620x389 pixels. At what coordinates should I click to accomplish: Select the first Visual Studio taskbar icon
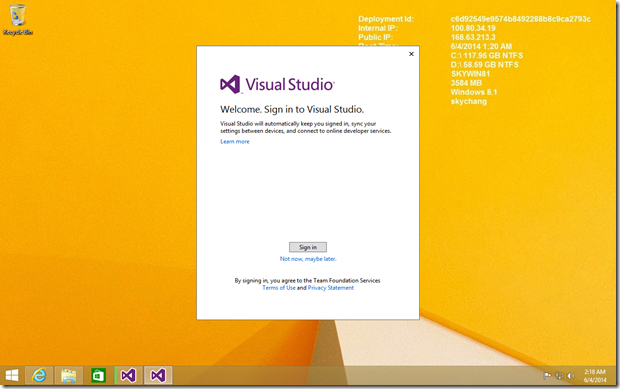[128, 375]
